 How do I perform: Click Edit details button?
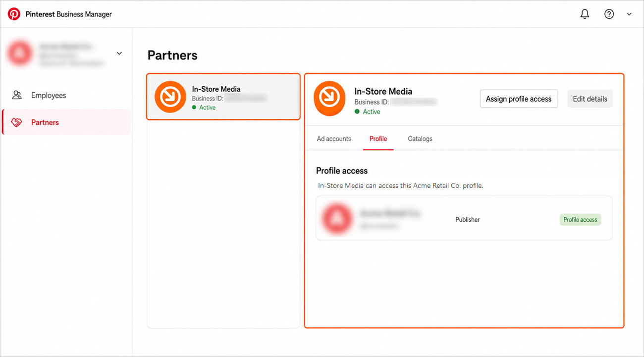pos(590,99)
